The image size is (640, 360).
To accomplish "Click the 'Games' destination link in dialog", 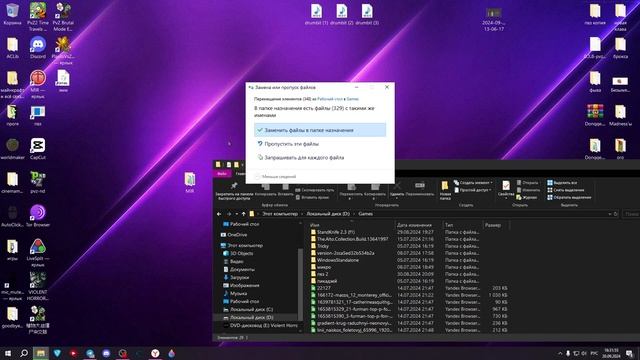I will [x=353, y=99].
